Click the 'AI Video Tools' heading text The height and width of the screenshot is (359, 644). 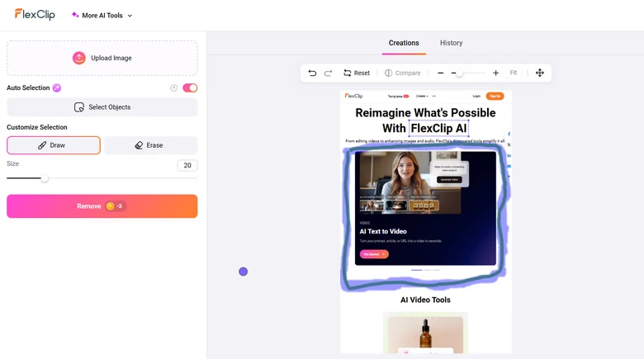point(425,300)
